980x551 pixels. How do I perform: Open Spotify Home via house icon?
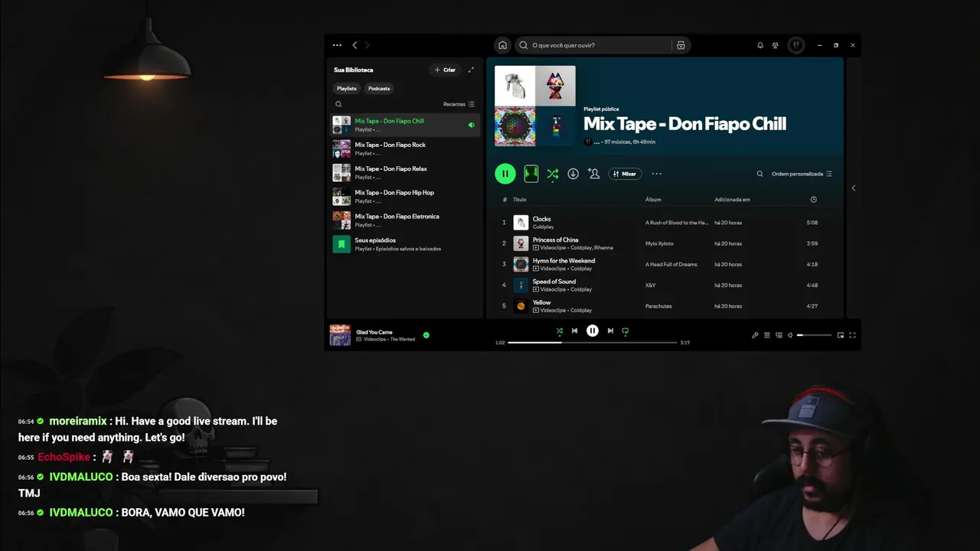pos(502,45)
